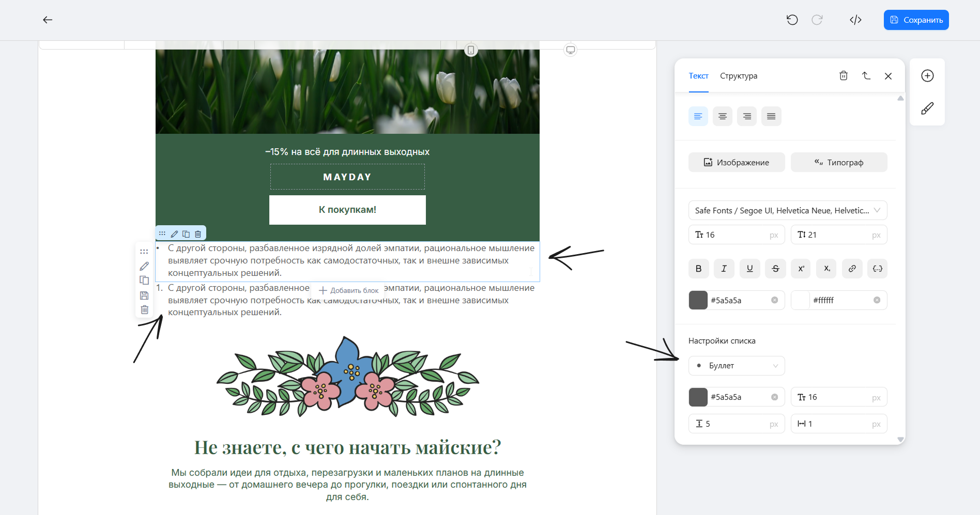980x515 pixels.
Task: Toggle underline formatting
Action: [749, 269]
